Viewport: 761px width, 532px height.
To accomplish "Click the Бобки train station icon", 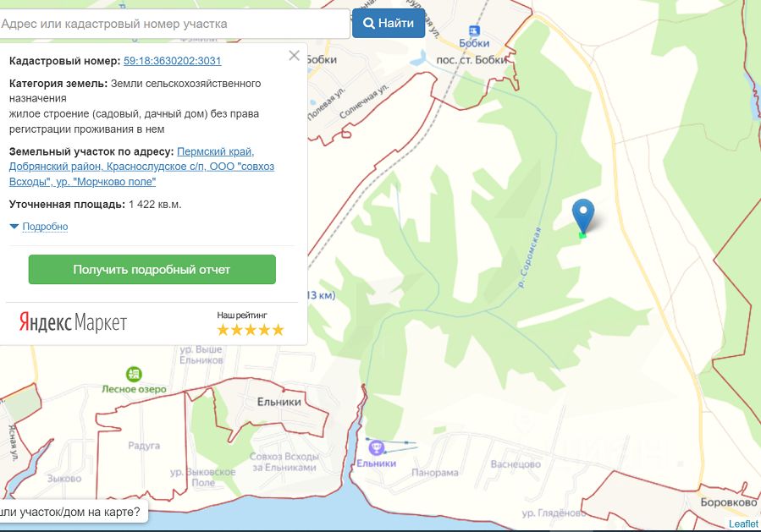I will click(x=474, y=31).
